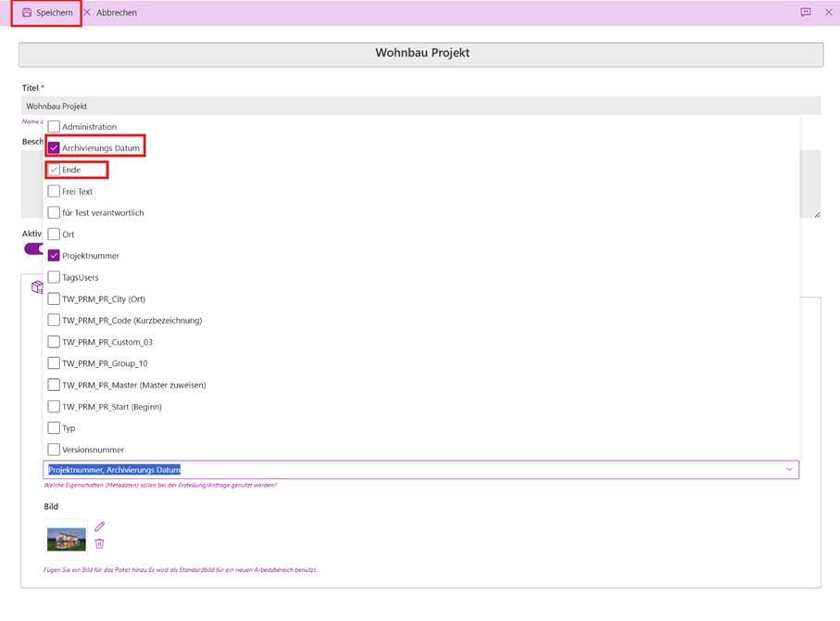Viewport: 840px width, 621px height.
Task: Close the panel with the top-right X
Action: [828, 13]
